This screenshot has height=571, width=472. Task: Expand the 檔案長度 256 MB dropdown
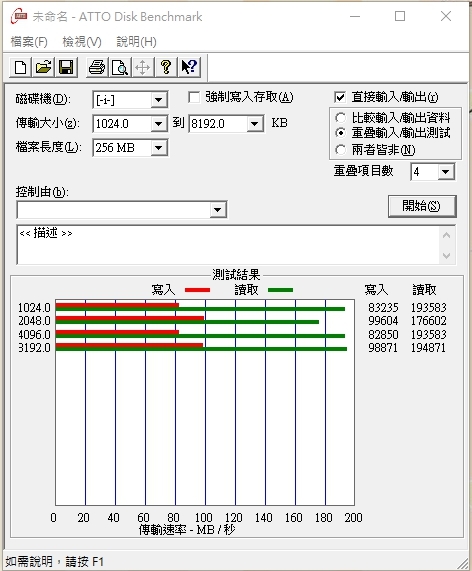(159, 148)
